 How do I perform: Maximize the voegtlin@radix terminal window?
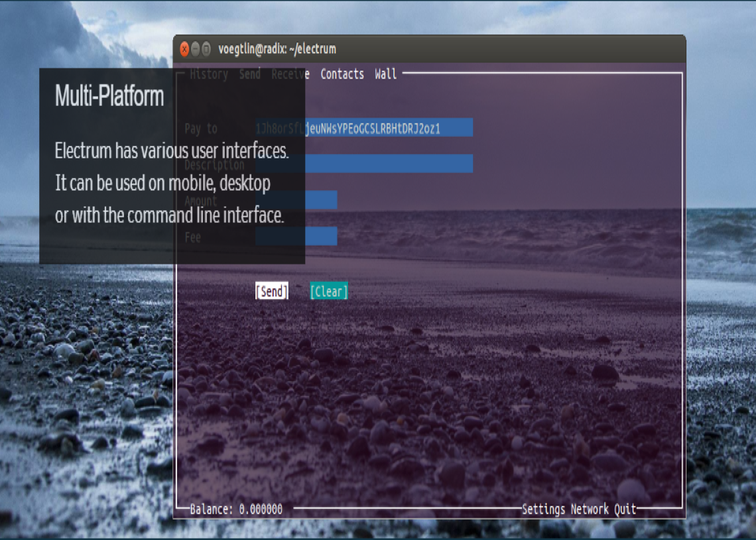pyautogui.click(x=206, y=48)
